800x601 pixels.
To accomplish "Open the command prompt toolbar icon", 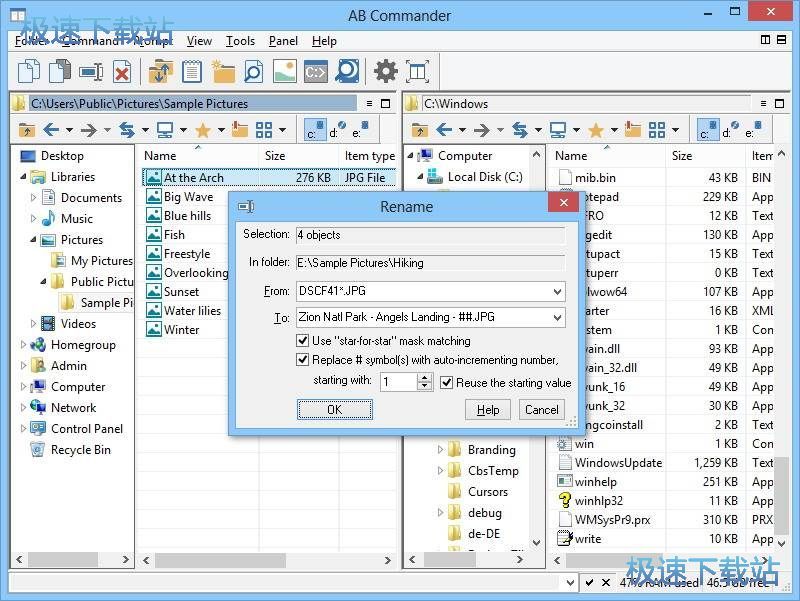I will click(316, 71).
